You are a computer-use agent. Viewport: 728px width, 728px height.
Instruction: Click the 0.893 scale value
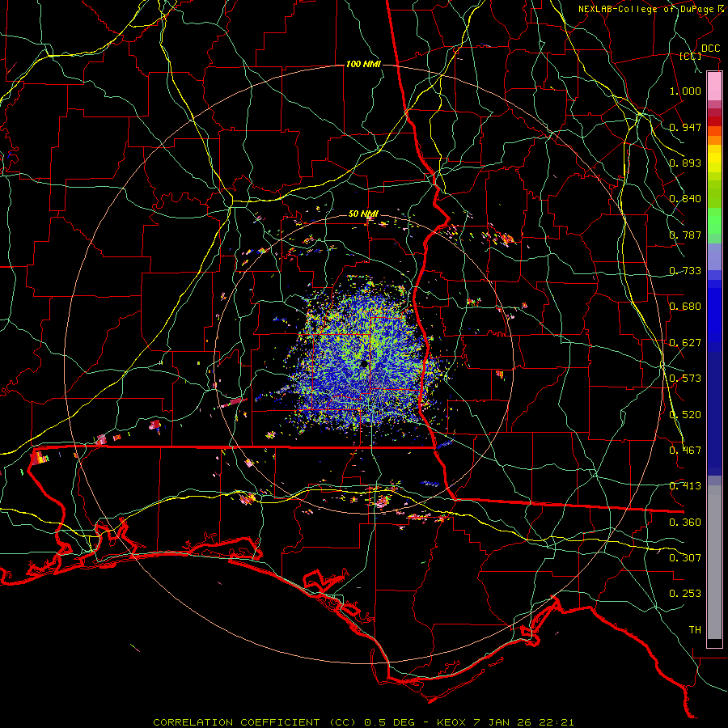pos(685,163)
